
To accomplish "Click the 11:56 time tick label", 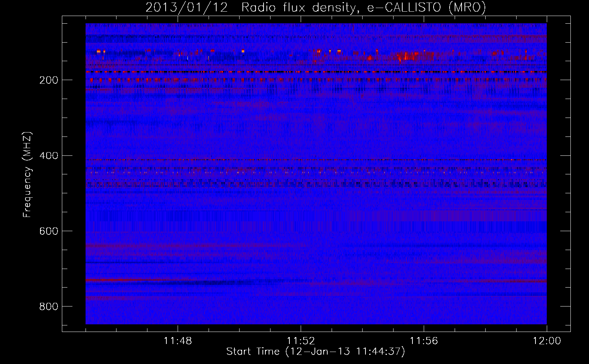I will (424, 341).
